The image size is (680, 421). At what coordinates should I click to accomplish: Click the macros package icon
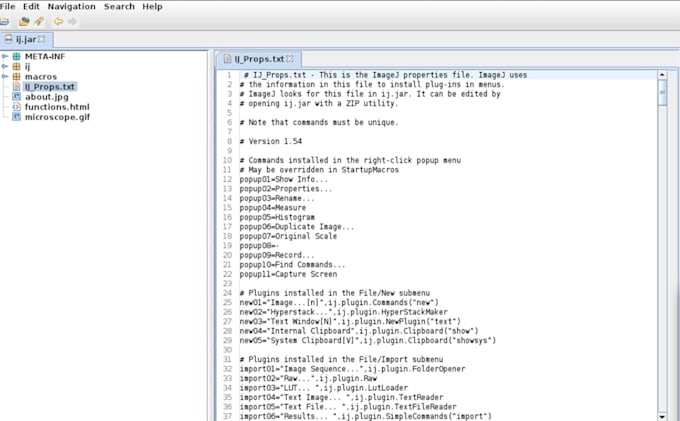point(16,76)
